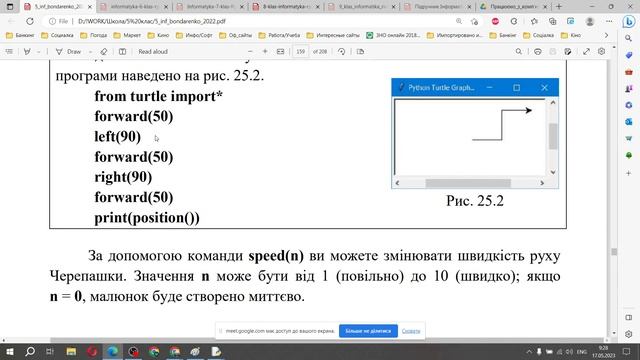Open tab actions menu icon

click(x=10, y=7)
